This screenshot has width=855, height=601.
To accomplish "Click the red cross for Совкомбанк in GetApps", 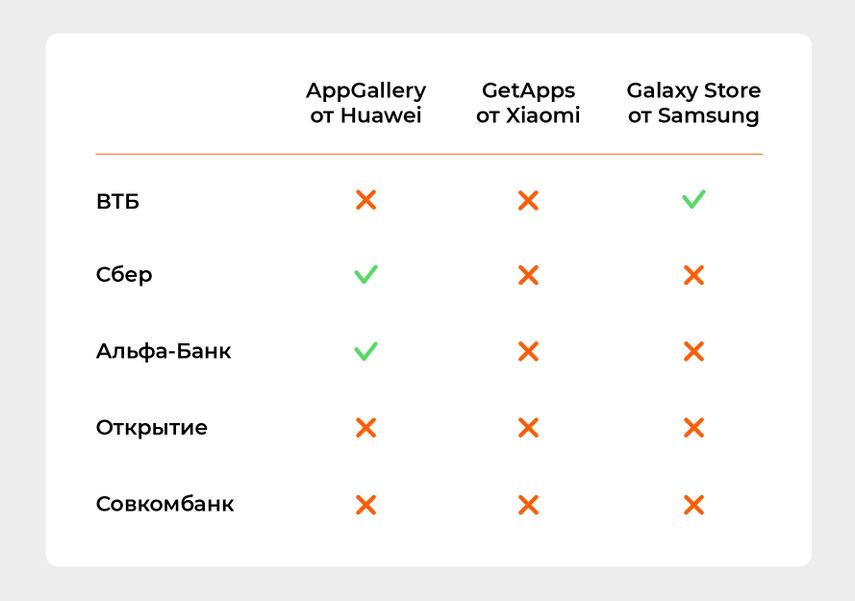I will coord(528,504).
